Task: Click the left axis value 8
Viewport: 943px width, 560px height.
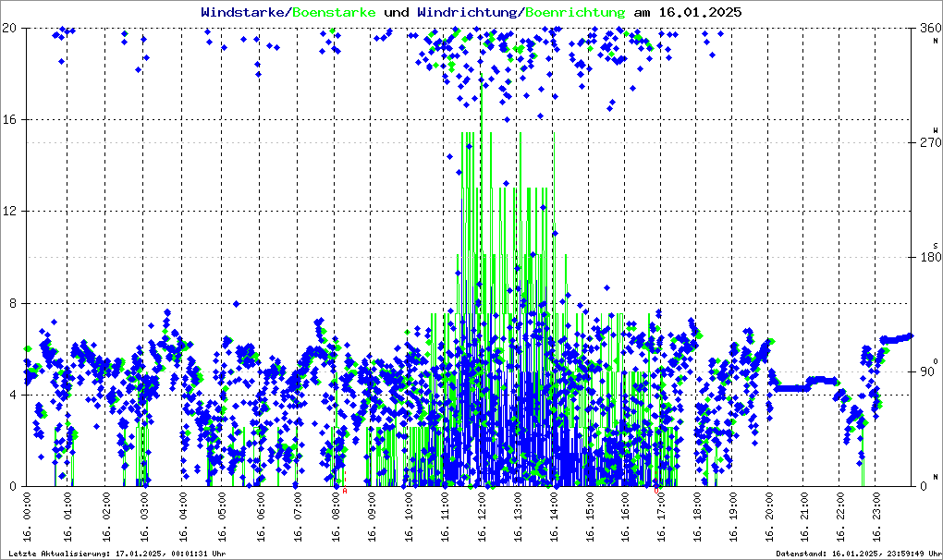Action: (x=13, y=303)
